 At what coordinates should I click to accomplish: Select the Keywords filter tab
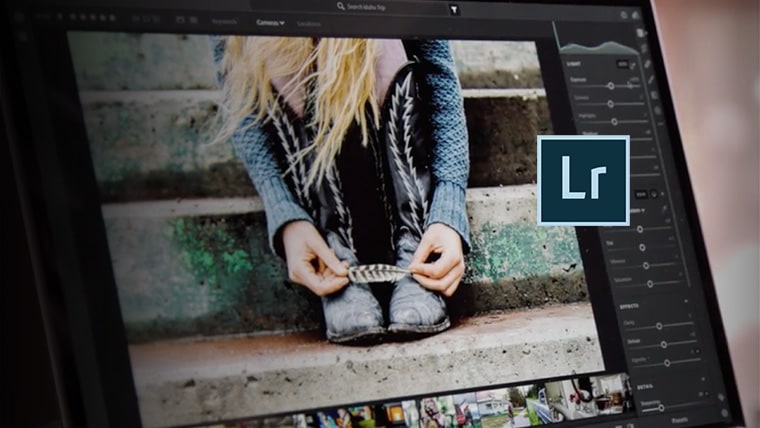click(224, 22)
